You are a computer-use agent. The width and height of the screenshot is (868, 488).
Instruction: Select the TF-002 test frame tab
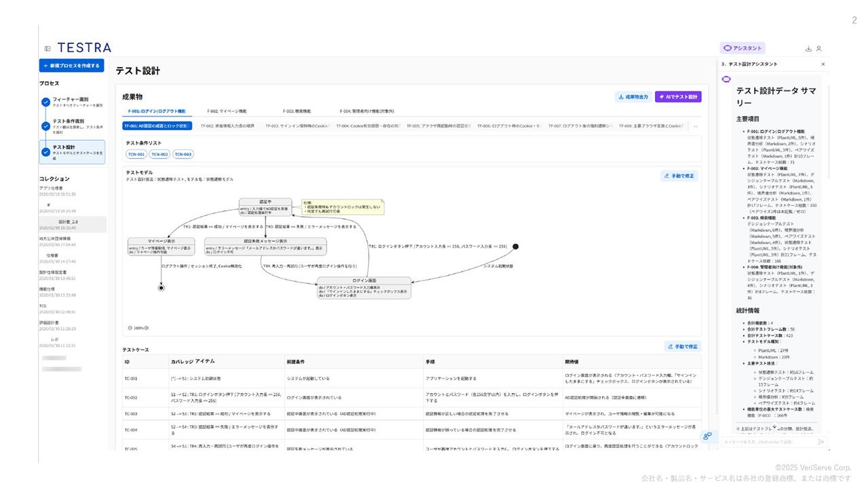coord(227,126)
